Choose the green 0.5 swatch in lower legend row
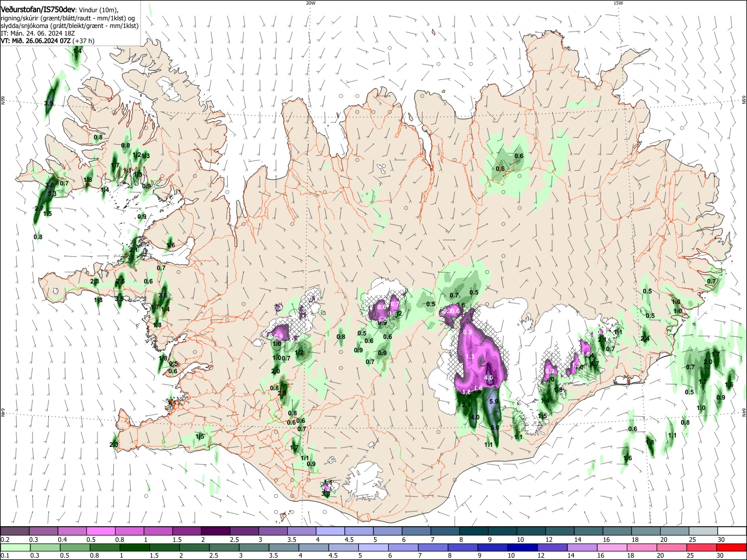The height and width of the screenshot is (560, 747). 75,548
